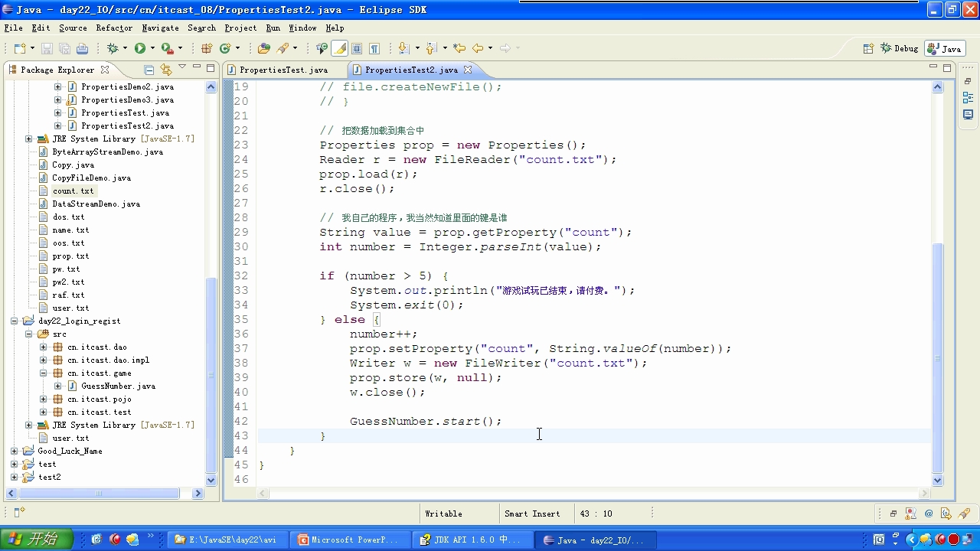
Task: Click the Run External Tools icon
Action: coord(167,48)
